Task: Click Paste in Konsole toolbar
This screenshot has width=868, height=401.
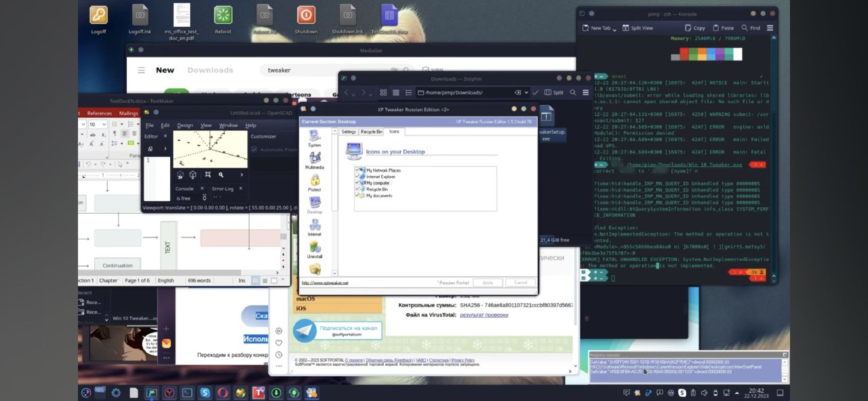Action: pyautogui.click(x=723, y=28)
